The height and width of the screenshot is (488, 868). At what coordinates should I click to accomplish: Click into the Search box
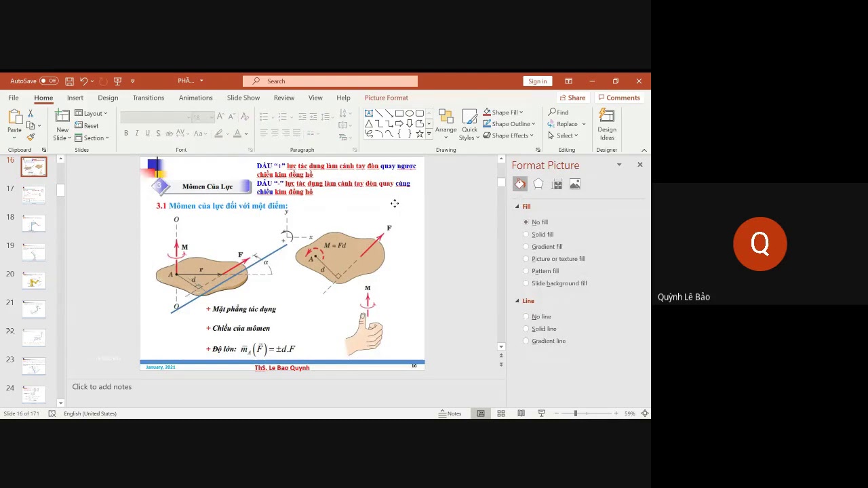[x=330, y=81]
